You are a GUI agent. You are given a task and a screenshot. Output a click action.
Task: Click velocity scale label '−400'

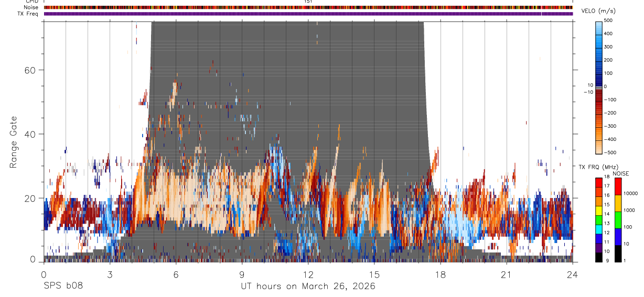pyautogui.click(x=610, y=139)
